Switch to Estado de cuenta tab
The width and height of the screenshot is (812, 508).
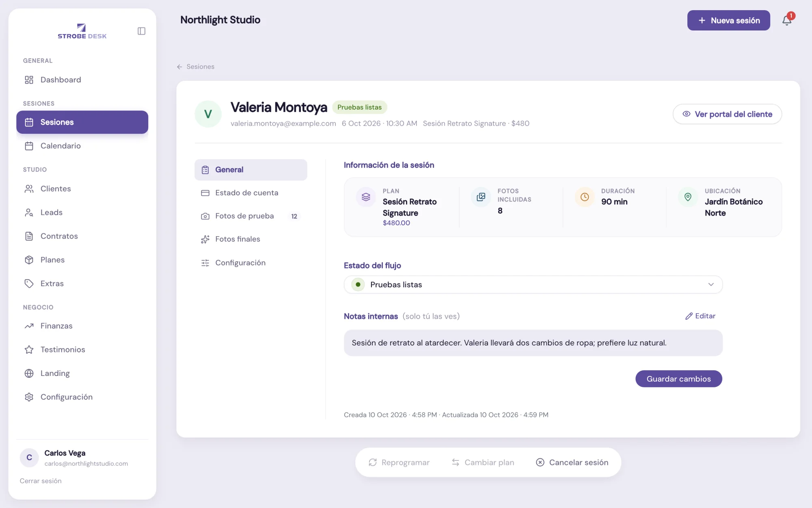coord(251,193)
